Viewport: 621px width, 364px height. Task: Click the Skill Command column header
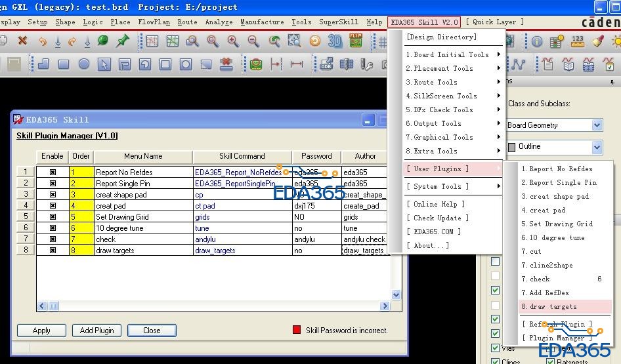pos(242,156)
